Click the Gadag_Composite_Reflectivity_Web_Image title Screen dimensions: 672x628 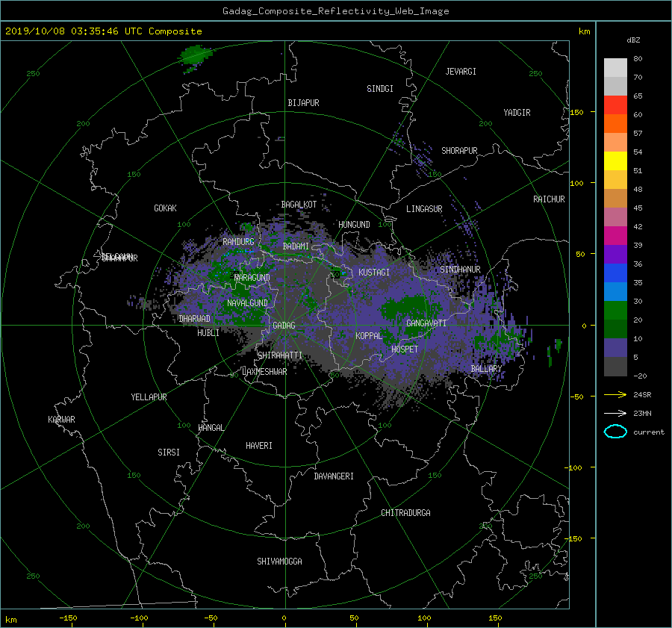click(x=335, y=11)
